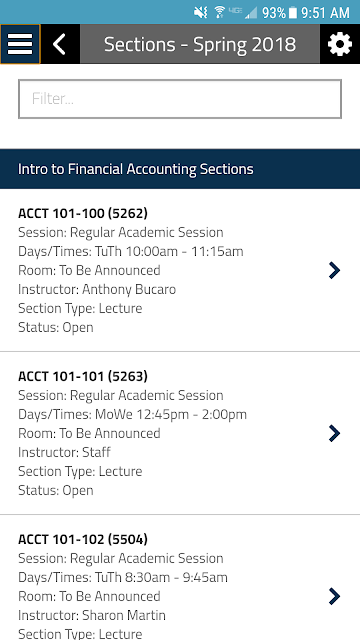This screenshot has height=640, width=360.
Task: Tap Sections - Spring 2018 title bar
Action: tap(200, 44)
